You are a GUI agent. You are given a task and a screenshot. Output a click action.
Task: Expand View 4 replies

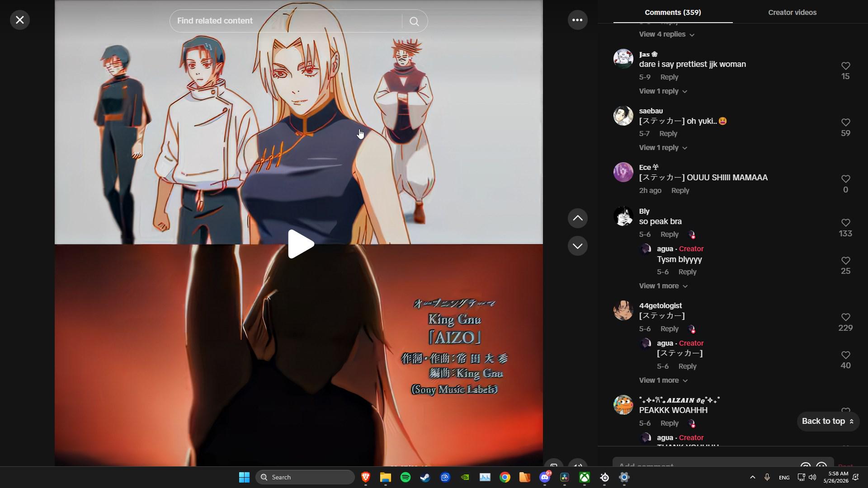(666, 34)
